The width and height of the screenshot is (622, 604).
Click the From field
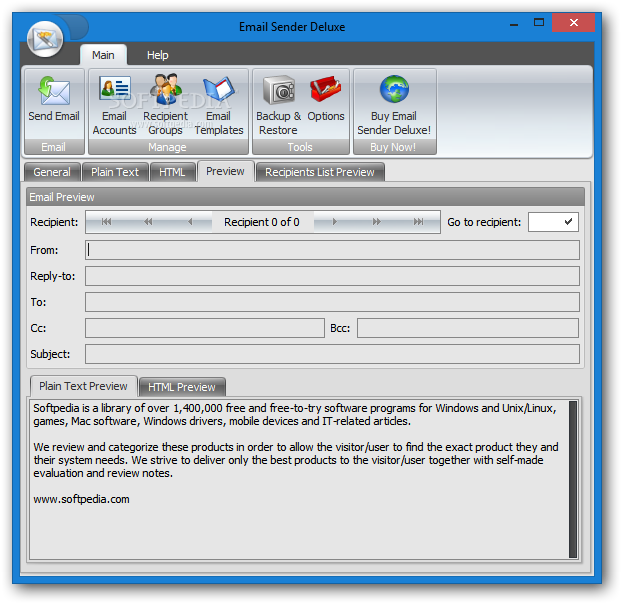pyautogui.click(x=332, y=250)
